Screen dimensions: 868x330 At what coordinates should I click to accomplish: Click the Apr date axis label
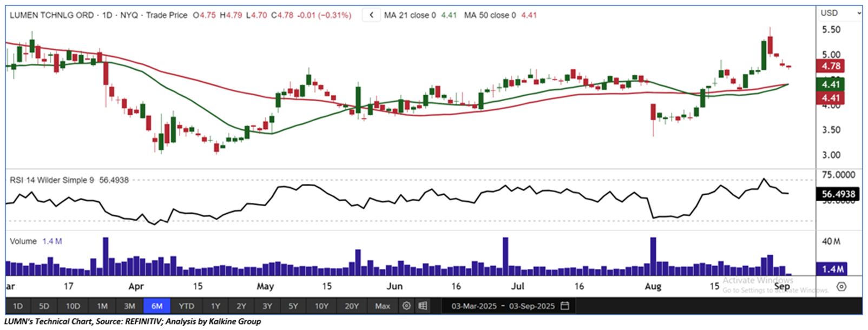(x=136, y=286)
